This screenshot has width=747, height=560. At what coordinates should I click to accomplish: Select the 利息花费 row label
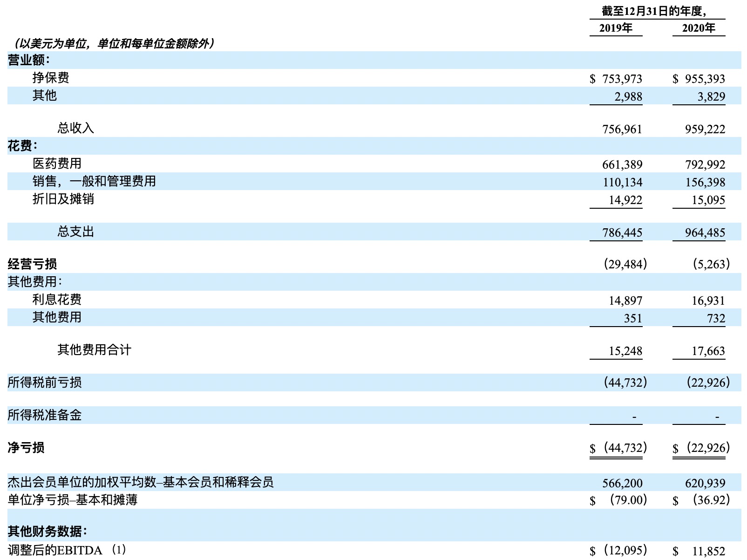pos(57,300)
